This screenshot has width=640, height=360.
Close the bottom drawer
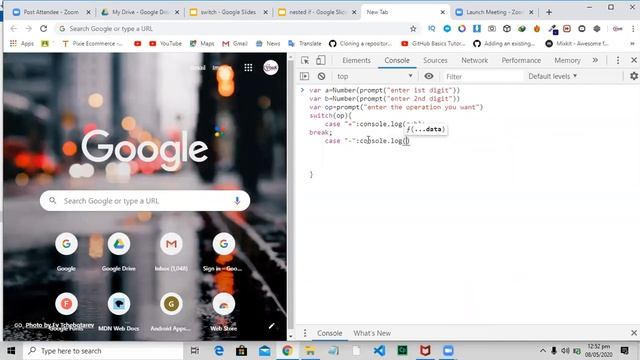click(x=634, y=333)
